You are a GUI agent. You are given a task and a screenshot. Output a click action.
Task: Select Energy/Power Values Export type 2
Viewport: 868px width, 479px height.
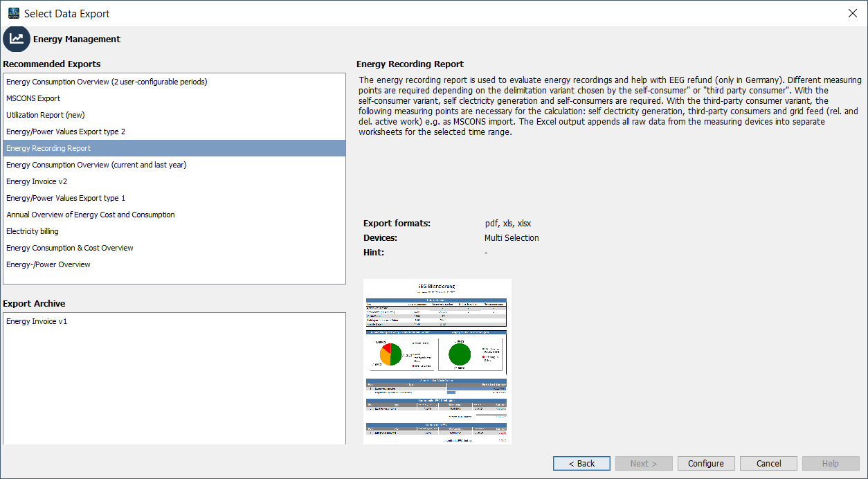(x=66, y=132)
